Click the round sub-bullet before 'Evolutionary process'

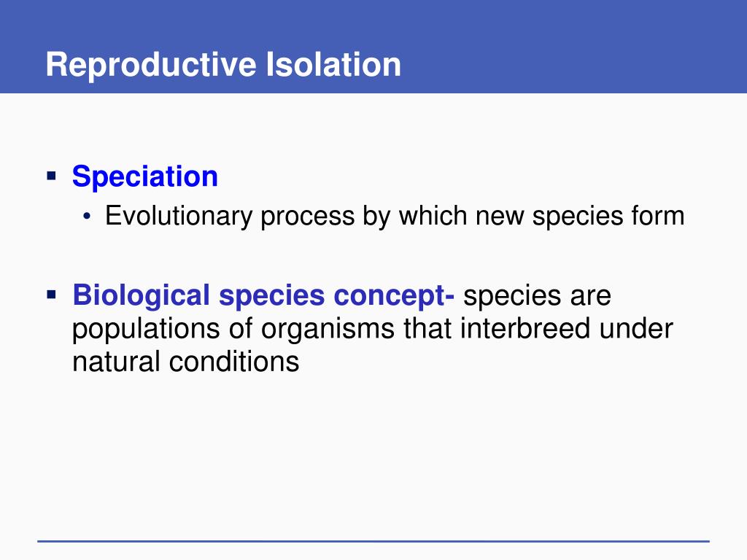(x=86, y=217)
